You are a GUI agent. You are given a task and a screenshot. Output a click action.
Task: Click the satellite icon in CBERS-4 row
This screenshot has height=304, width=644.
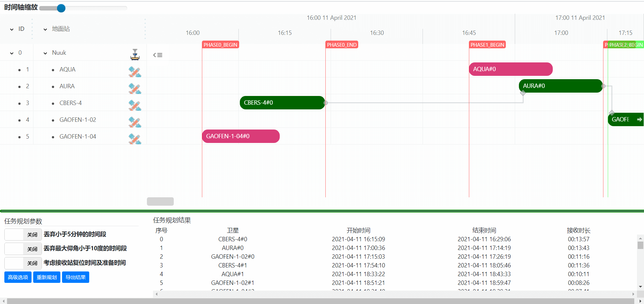(135, 105)
